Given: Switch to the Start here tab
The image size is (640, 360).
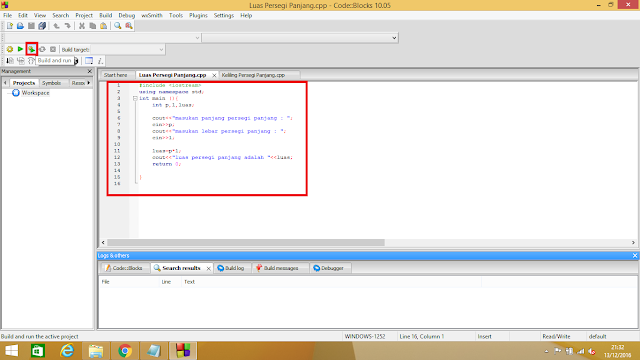Looking at the screenshot, I should pos(116,76).
